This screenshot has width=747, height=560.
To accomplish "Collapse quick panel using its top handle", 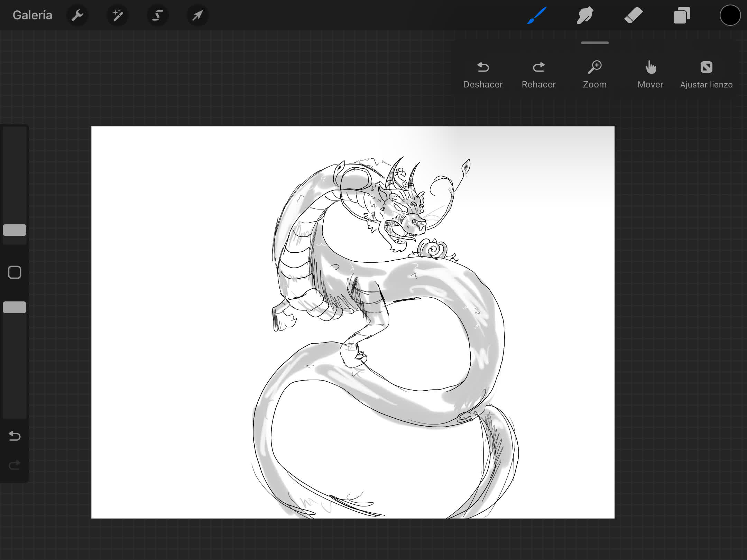I will coord(595,43).
